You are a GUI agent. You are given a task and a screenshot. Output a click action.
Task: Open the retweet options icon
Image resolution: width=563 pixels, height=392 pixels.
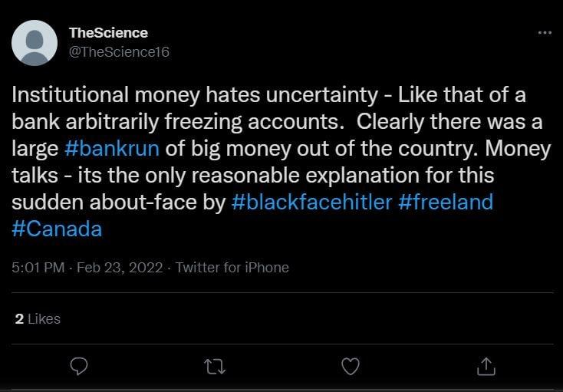pos(214,367)
